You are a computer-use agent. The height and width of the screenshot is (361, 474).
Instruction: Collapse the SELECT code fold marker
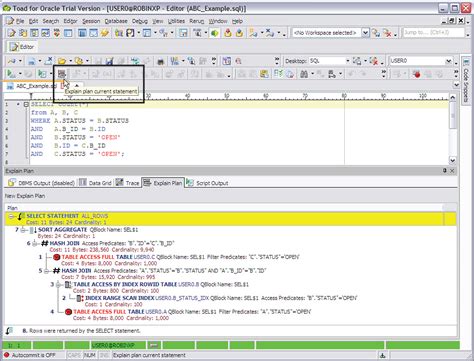click(x=26, y=105)
